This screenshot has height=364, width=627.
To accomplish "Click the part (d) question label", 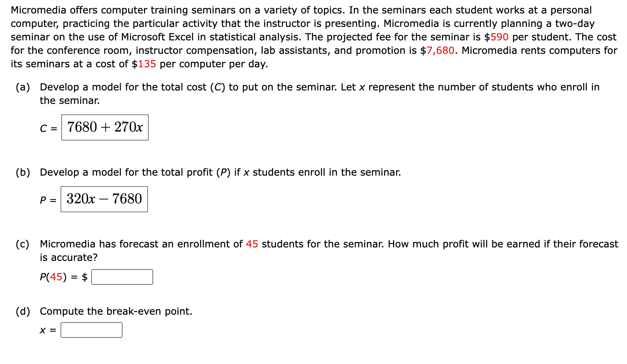I will (x=23, y=311).
